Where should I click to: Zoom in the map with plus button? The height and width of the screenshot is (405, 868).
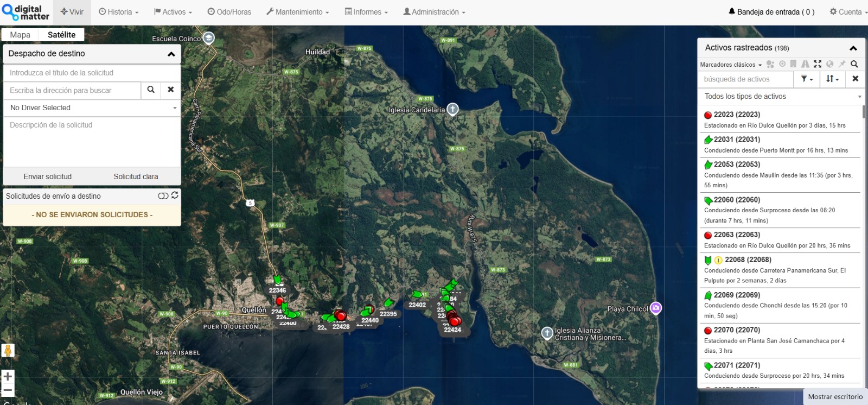tap(8, 376)
